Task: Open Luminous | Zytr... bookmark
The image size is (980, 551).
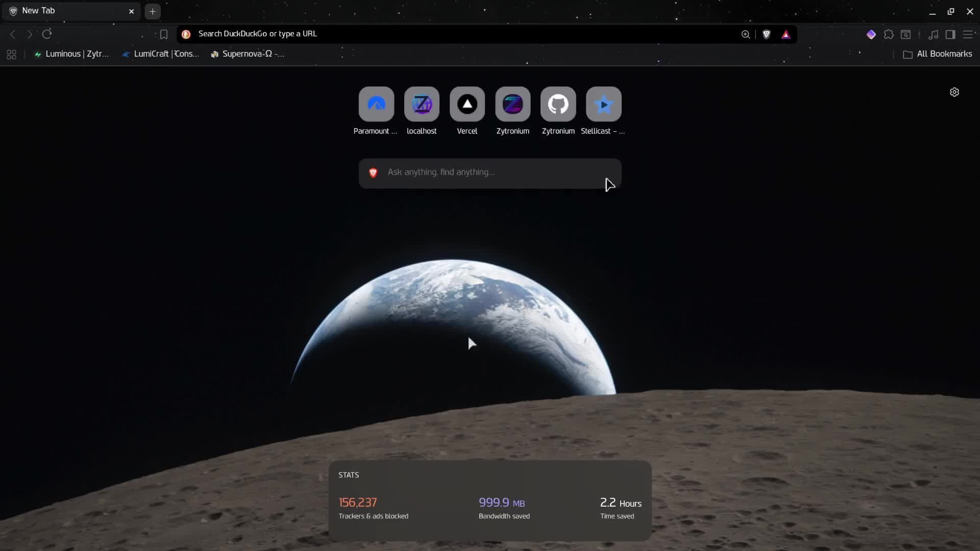Action: click(x=71, y=54)
